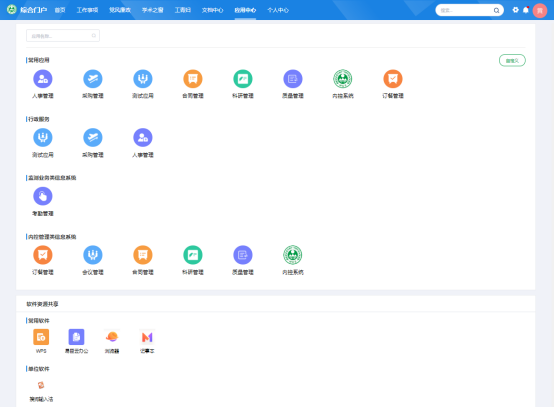Screen dimensions: 554x407
Task: Click the 监测业务类信息系统 heading
Action: point(52,178)
